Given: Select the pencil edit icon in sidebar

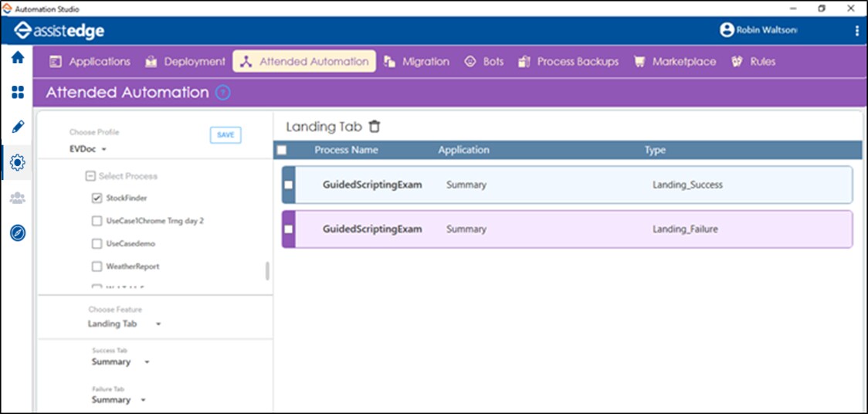Looking at the screenshot, I should pyautogui.click(x=17, y=127).
